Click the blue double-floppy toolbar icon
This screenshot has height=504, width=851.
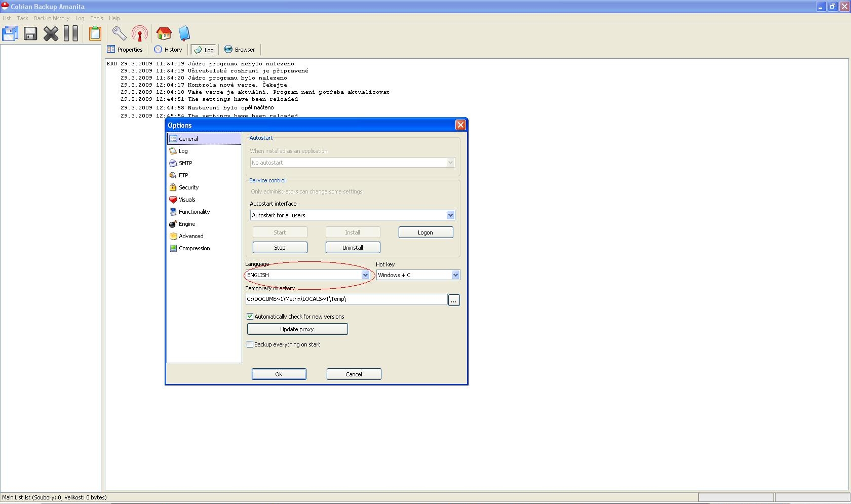pyautogui.click(x=10, y=33)
